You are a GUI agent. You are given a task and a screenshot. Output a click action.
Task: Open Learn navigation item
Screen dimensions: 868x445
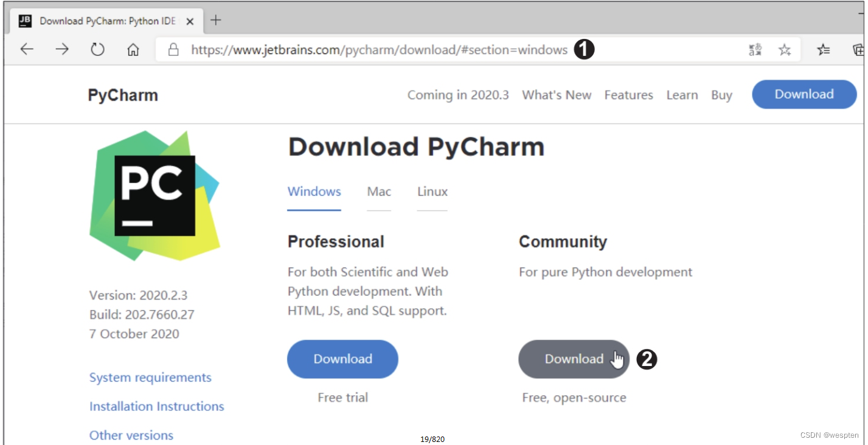pos(682,95)
